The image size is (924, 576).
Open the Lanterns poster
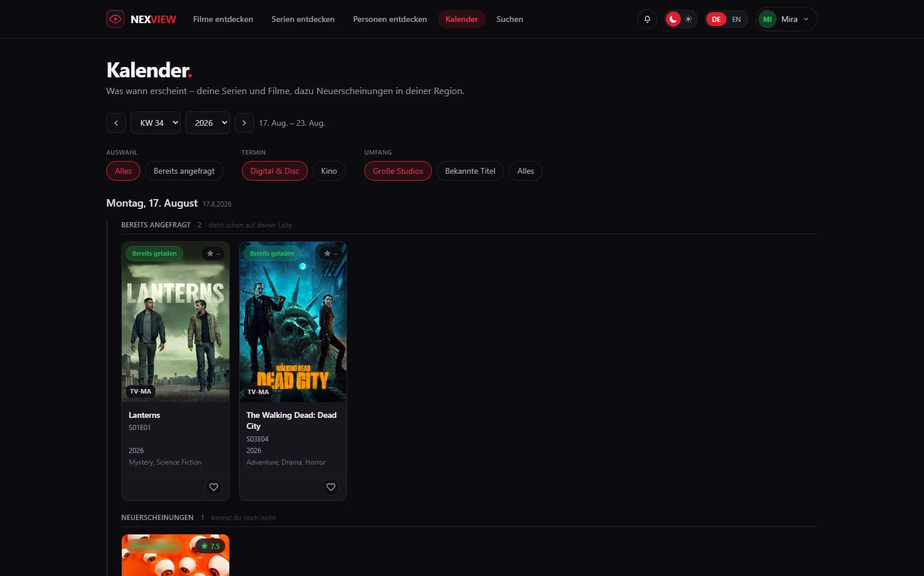coord(176,322)
